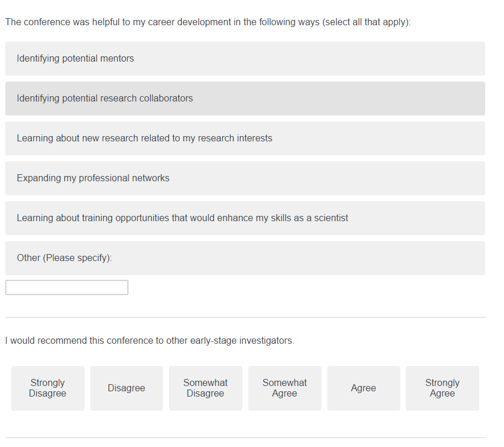
Task: Select the 'Disagree' rating button
Action: point(127,388)
